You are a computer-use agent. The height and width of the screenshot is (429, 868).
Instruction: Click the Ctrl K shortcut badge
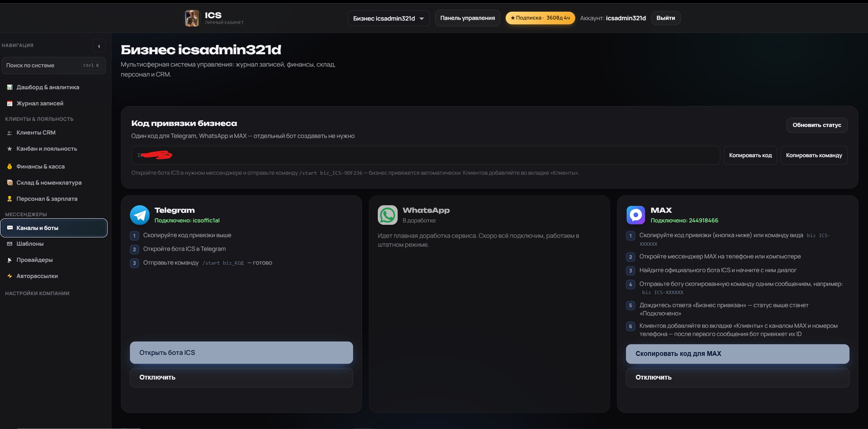coord(91,66)
